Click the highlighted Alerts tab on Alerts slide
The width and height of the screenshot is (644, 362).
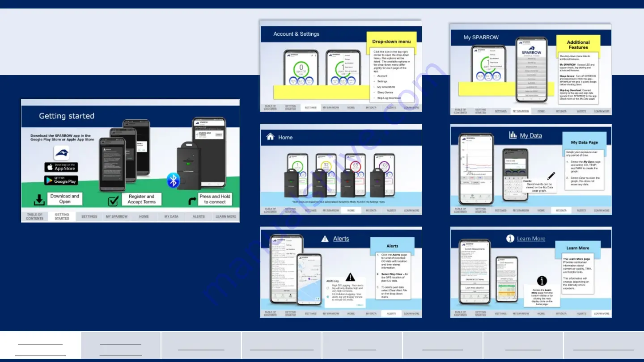(391, 313)
